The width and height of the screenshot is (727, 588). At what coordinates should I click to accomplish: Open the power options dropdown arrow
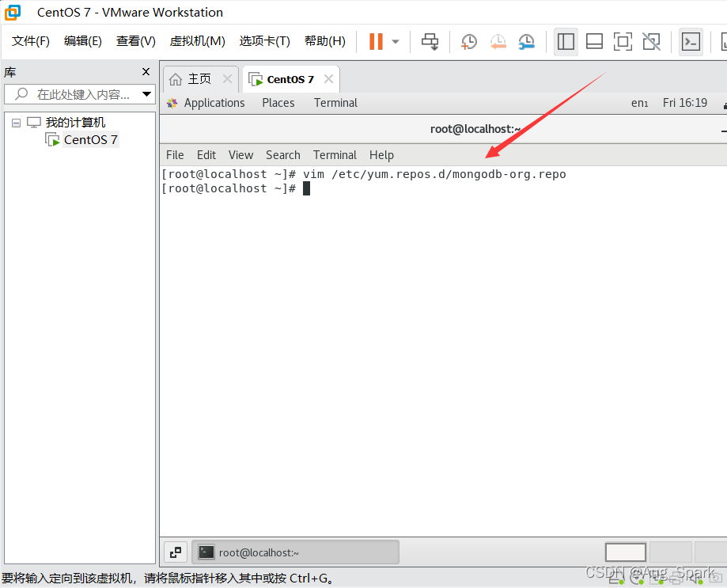tap(396, 41)
